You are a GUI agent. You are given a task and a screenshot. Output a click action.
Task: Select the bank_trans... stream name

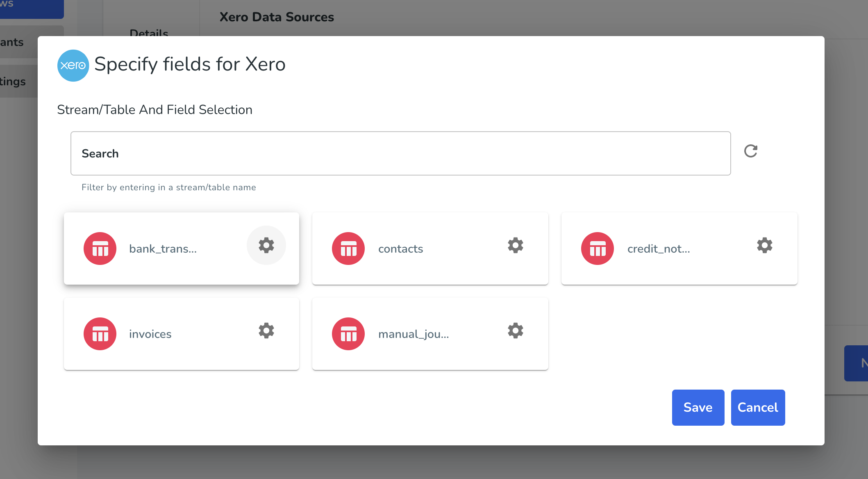tap(163, 249)
